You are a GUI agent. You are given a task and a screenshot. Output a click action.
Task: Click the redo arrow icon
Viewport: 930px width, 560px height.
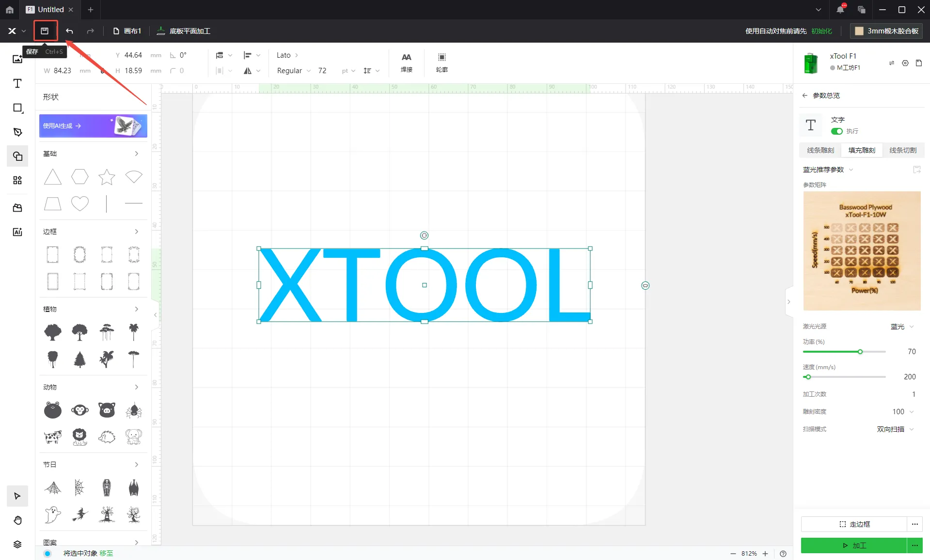[90, 31]
